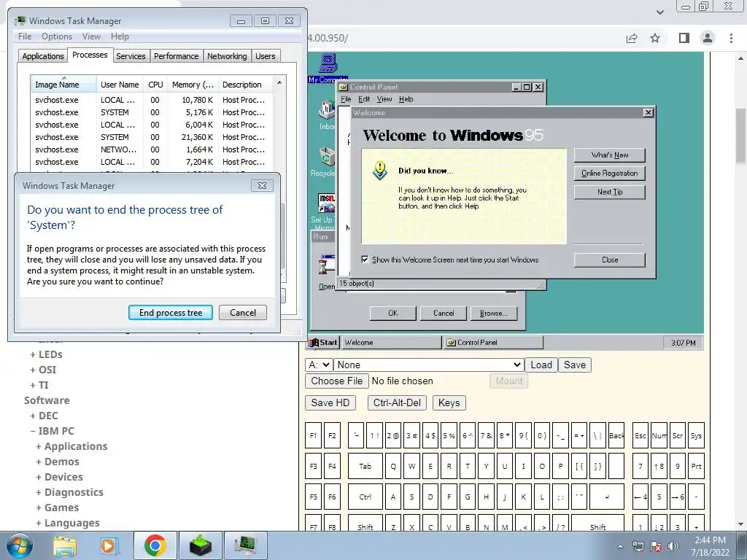Bookmark this page with the star
The image size is (747, 560).
tap(655, 38)
